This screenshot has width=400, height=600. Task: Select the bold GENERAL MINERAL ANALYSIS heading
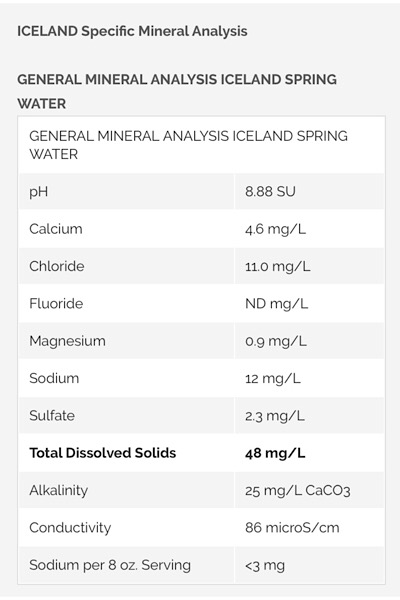[177, 91]
